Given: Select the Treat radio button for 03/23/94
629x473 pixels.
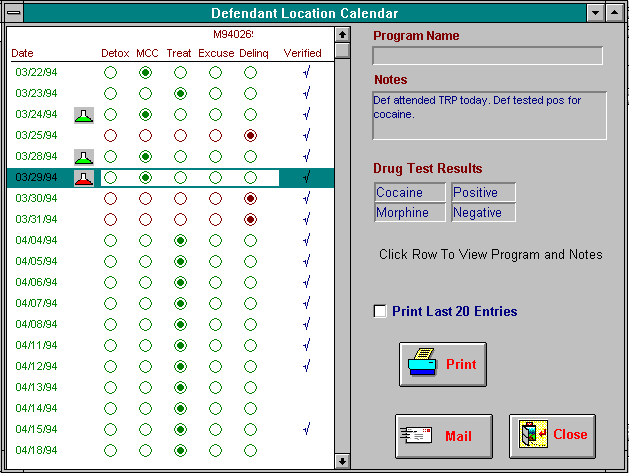Looking at the screenshot, I should click(x=180, y=94).
